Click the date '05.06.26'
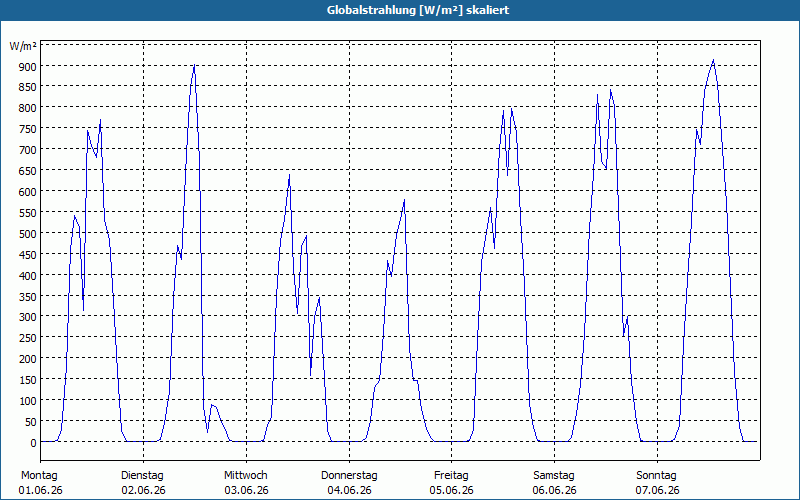This screenshot has width=800, height=500. click(x=452, y=491)
